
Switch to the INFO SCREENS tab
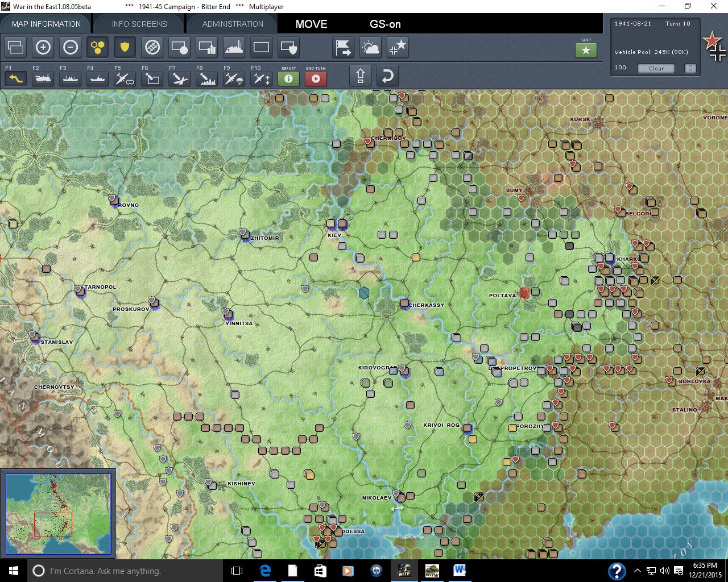[139, 24]
